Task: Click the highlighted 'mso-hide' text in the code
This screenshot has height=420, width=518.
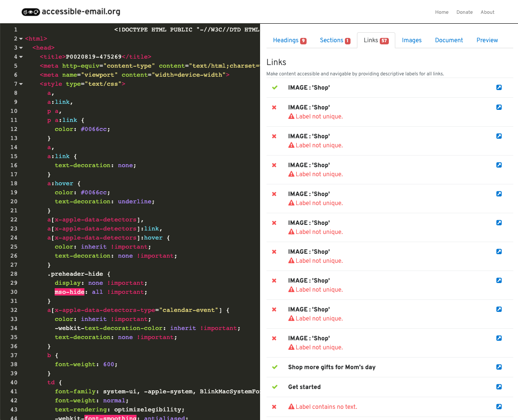Action: click(x=69, y=292)
